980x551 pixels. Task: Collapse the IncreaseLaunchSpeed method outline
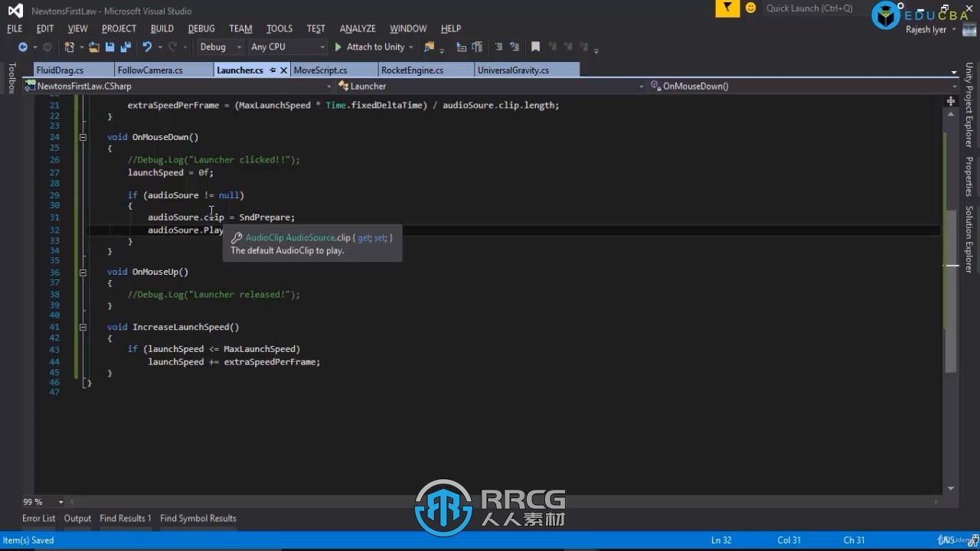tap(83, 327)
